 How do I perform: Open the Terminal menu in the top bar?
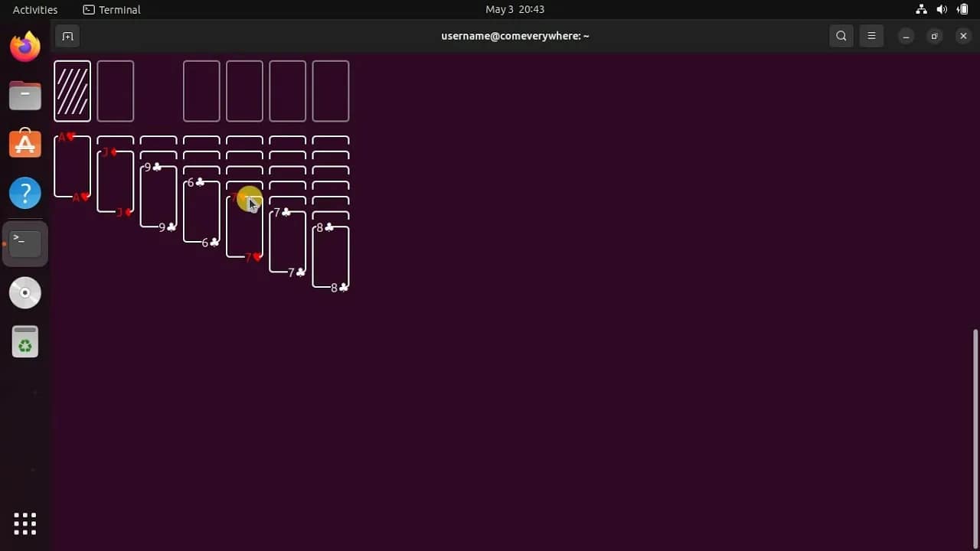(111, 9)
